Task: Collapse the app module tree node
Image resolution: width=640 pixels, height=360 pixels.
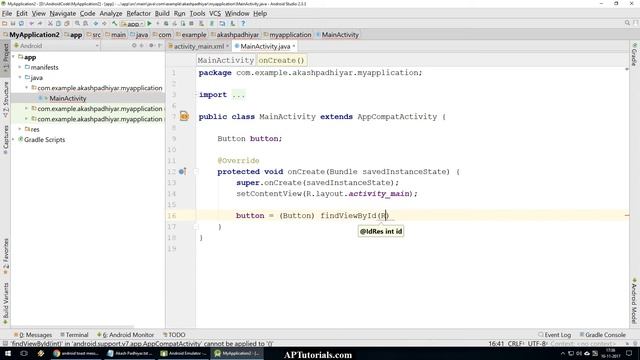Action: (14, 57)
